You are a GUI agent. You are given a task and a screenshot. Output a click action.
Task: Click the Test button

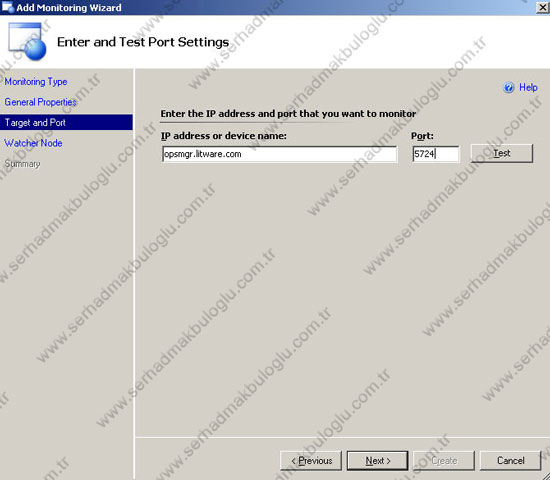(x=502, y=153)
